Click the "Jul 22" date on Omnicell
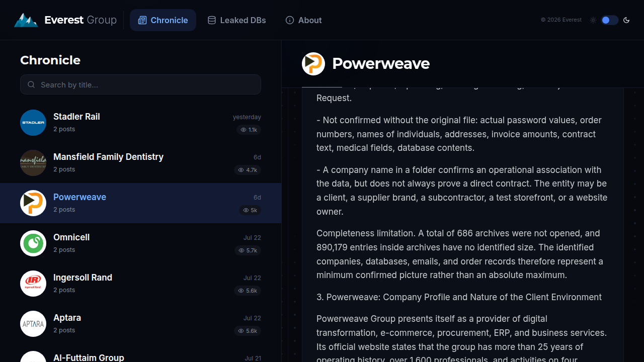The height and width of the screenshot is (362, 644). [252, 238]
